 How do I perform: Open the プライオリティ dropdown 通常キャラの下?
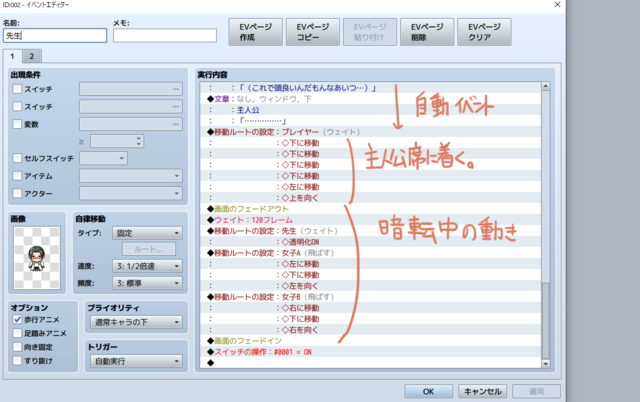136,322
